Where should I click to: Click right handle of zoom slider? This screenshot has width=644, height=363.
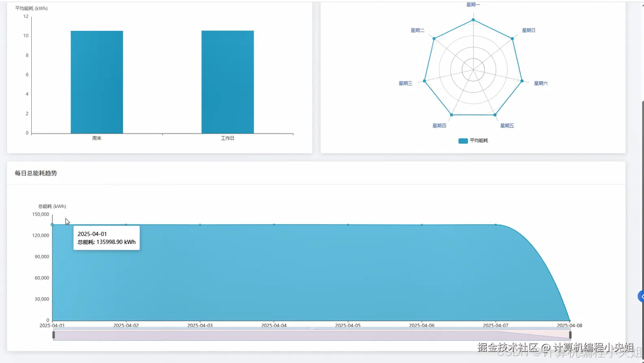(570, 335)
